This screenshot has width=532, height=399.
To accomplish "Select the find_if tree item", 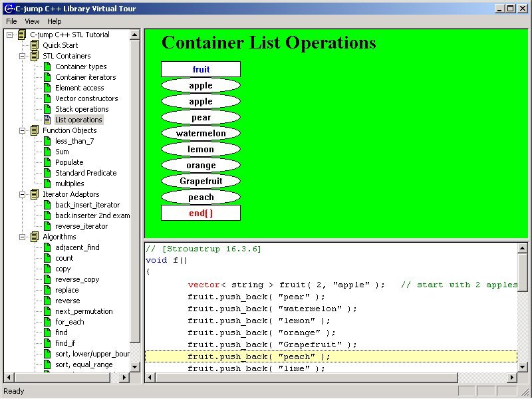I will pyautogui.click(x=65, y=343).
